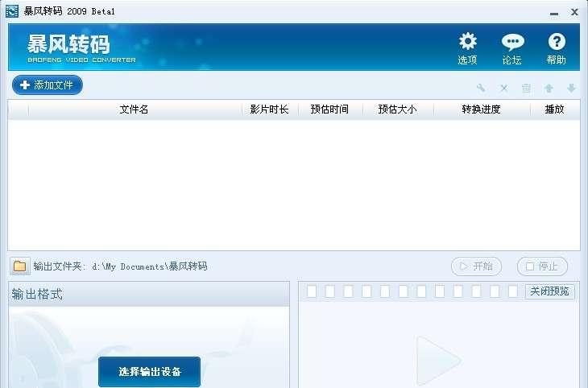This screenshot has height=388, width=588.
Task: Click the 停止 stop button
Action: tap(542, 266)
